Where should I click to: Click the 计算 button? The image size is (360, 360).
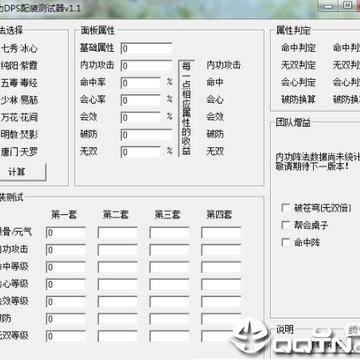(x=22, y=172)
